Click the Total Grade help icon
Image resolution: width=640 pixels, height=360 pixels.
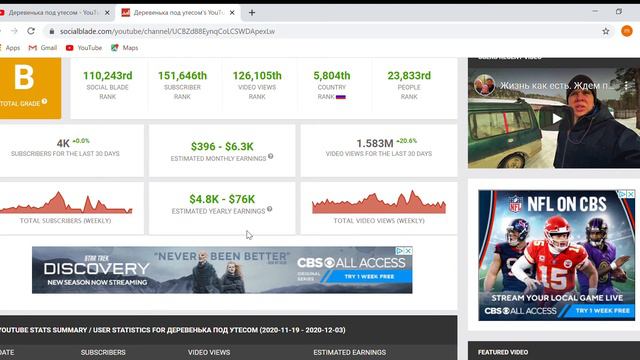click(x=44, y=101)
